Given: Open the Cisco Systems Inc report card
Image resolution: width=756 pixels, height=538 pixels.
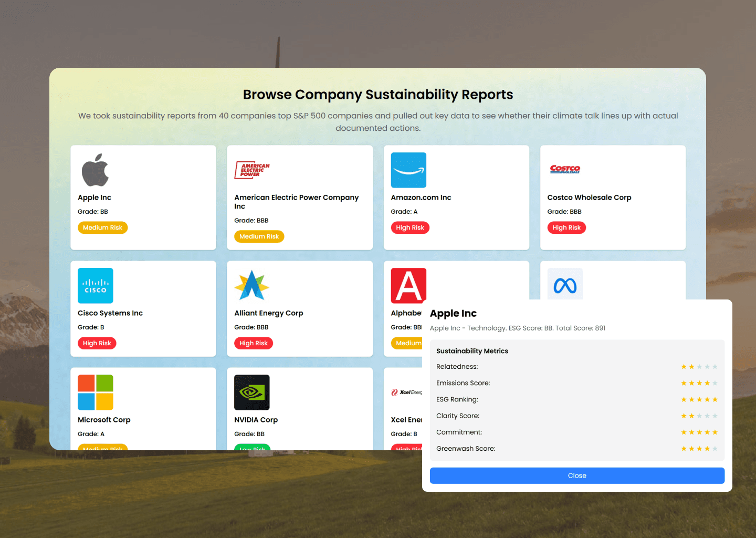Looking at the screenshot, I should [x=143, y=309].
